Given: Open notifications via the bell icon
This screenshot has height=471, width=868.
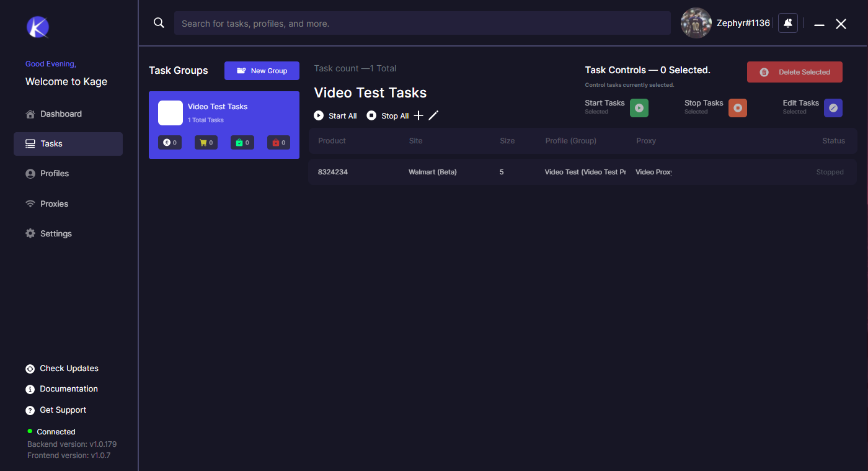Looking at the screenshot, I should point(787,23).
